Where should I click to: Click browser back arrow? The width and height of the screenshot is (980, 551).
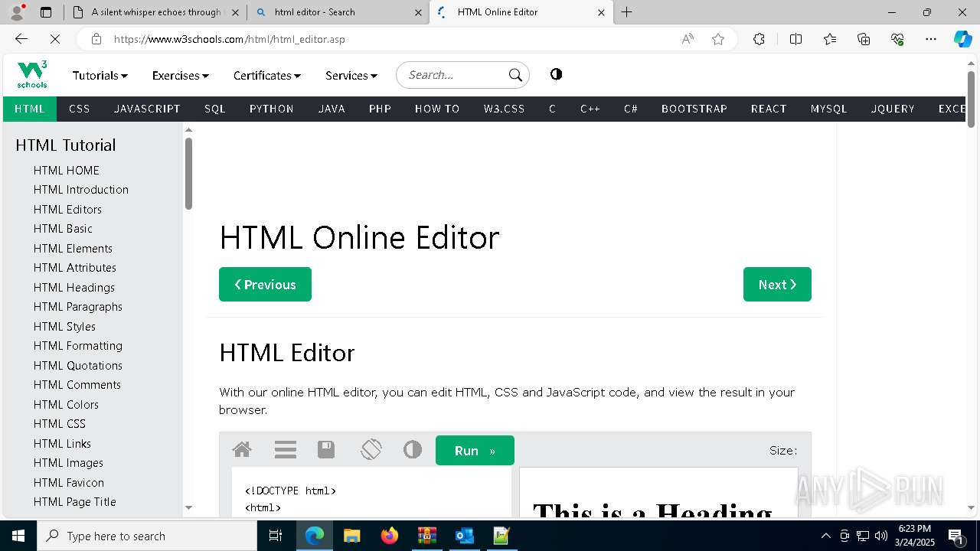point(21,39)
